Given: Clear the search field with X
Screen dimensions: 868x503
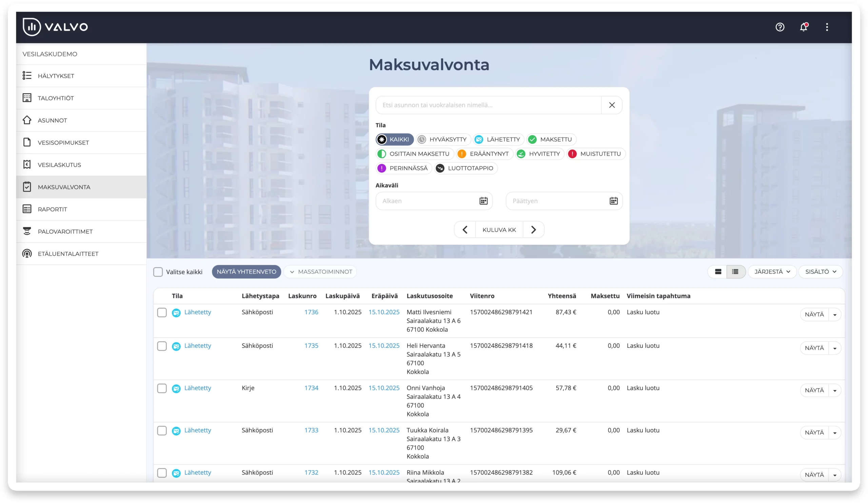Looking at the screenshot, I should 612,105.
